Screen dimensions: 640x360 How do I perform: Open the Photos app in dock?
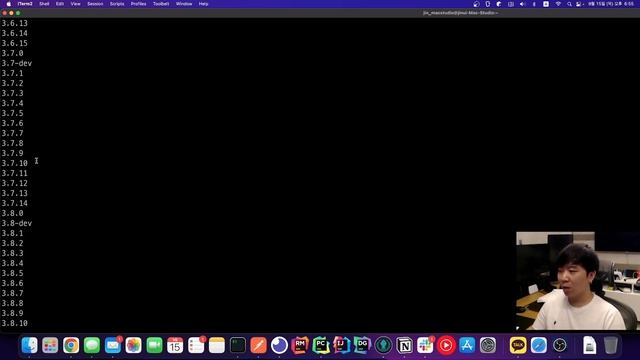click(x=133, y=345)
